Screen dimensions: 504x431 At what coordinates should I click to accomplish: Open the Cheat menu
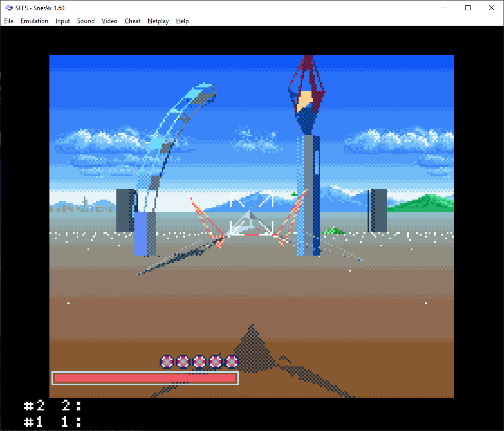coord(132,21)
